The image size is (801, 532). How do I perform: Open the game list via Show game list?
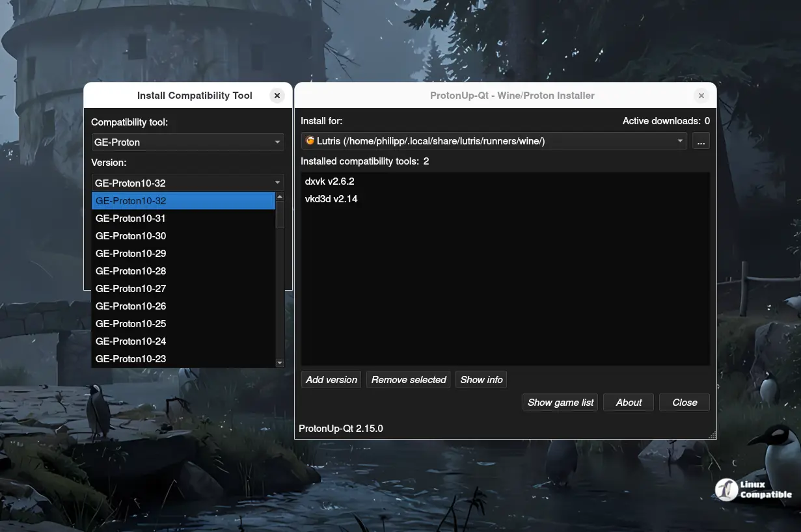(x=560, y=402)
